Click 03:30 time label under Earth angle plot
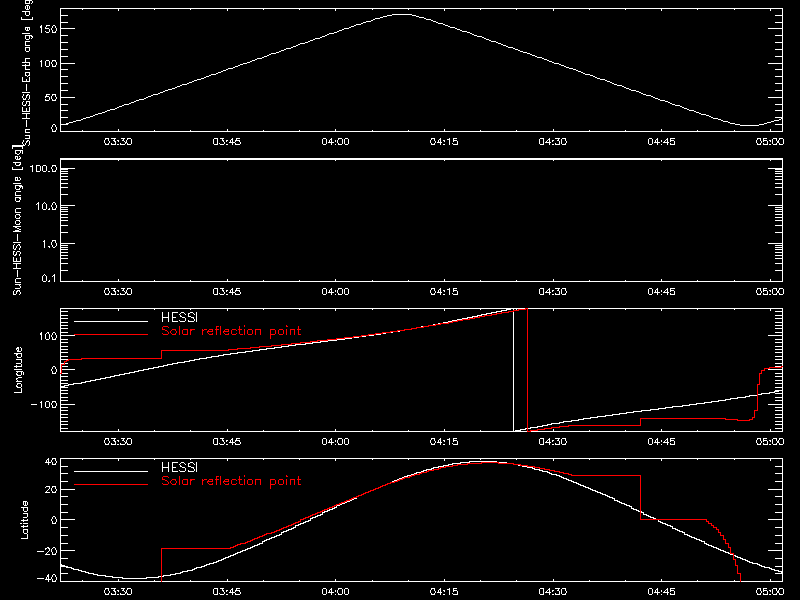The height and width of the screenshot is (600, 800). coord(118,142)
